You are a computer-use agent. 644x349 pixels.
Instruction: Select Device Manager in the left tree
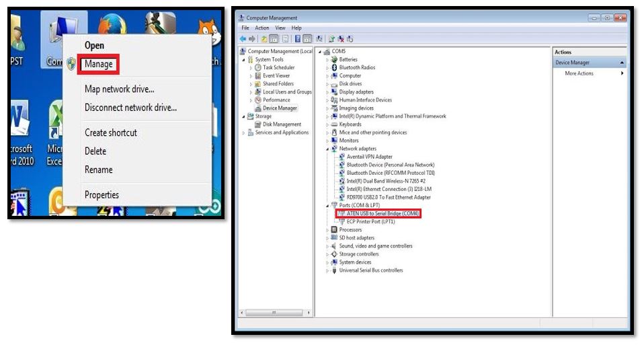click(x=280, y=108)
